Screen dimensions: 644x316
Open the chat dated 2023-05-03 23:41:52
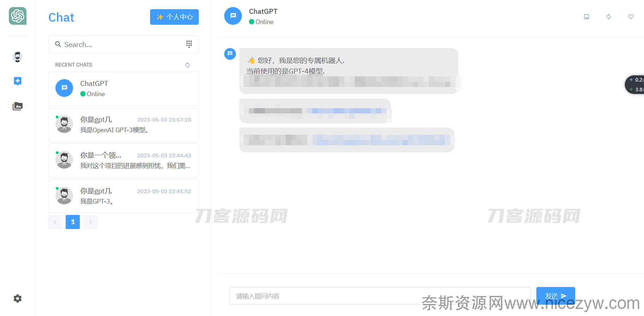tap(123, 196)
